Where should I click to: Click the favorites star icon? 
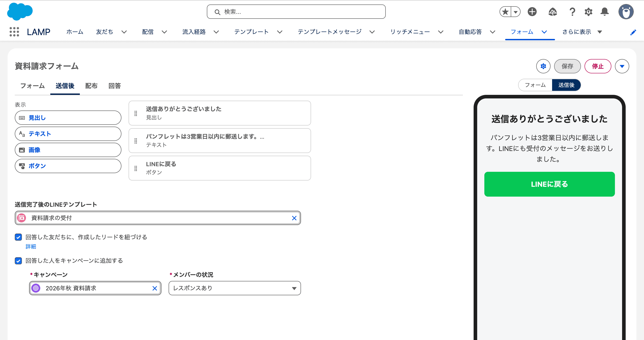click(x=505, y=12)
